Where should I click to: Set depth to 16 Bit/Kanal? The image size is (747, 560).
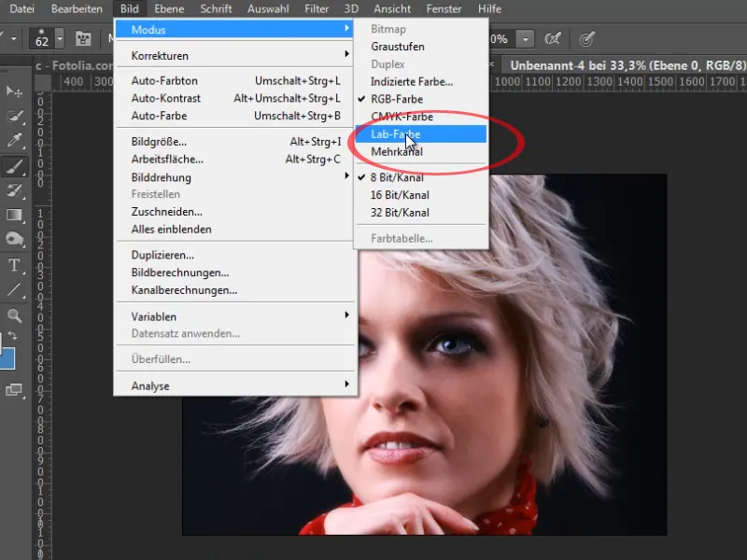click(x=421, y=195)
